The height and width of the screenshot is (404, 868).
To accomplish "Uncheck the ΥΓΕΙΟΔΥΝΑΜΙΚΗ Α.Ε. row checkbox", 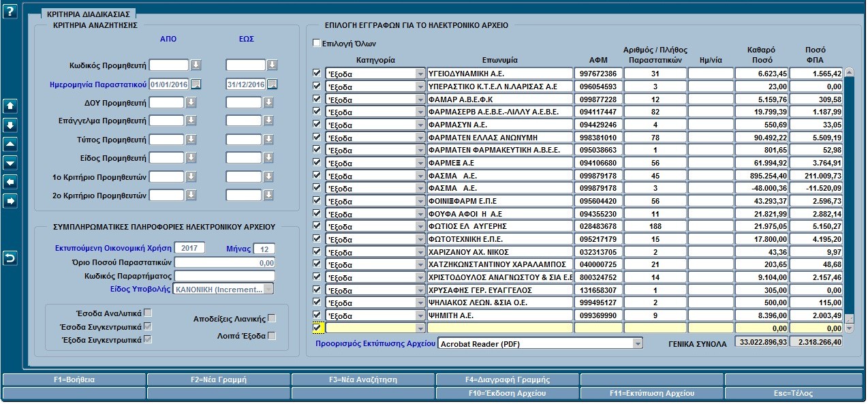I will tap(317, 73).
